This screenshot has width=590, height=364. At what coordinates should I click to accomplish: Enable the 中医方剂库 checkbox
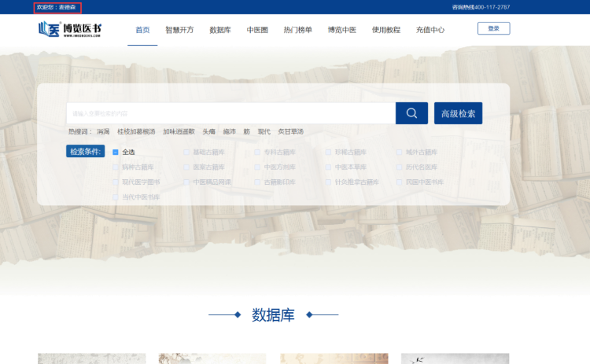tap(257, 167)
